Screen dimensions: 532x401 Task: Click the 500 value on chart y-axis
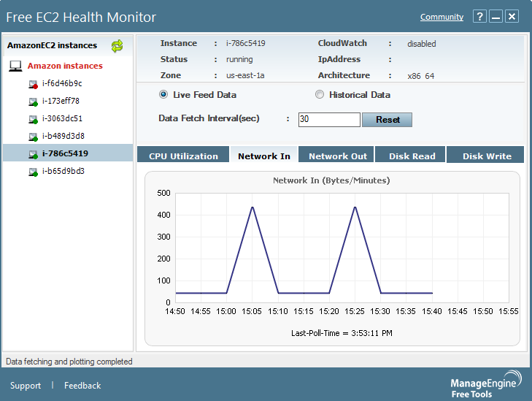click(x=163, y=193)
